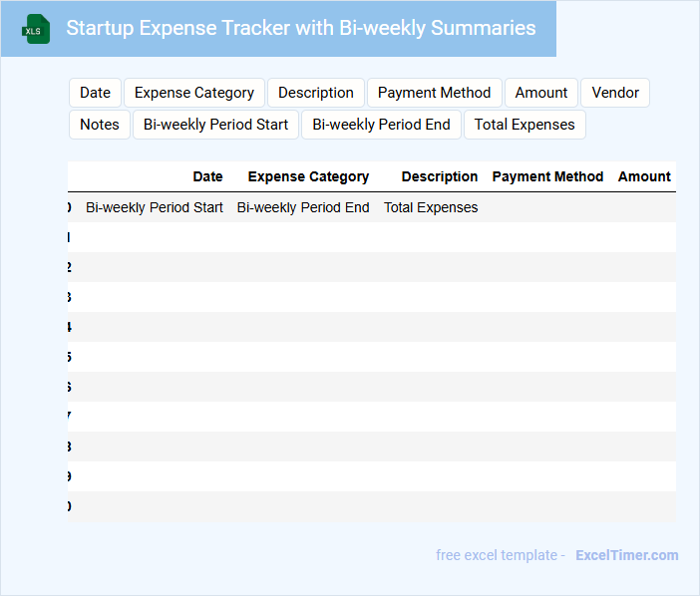700x596 pixels.
Task: Select the Total Expenses table cell
Action: (431, 207)
